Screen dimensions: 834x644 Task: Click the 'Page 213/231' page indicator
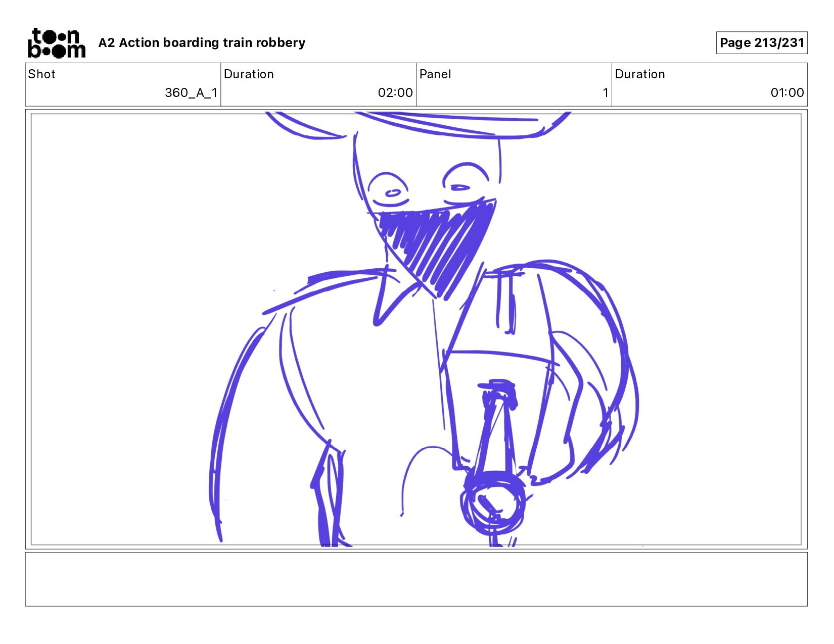pos(762,43)
